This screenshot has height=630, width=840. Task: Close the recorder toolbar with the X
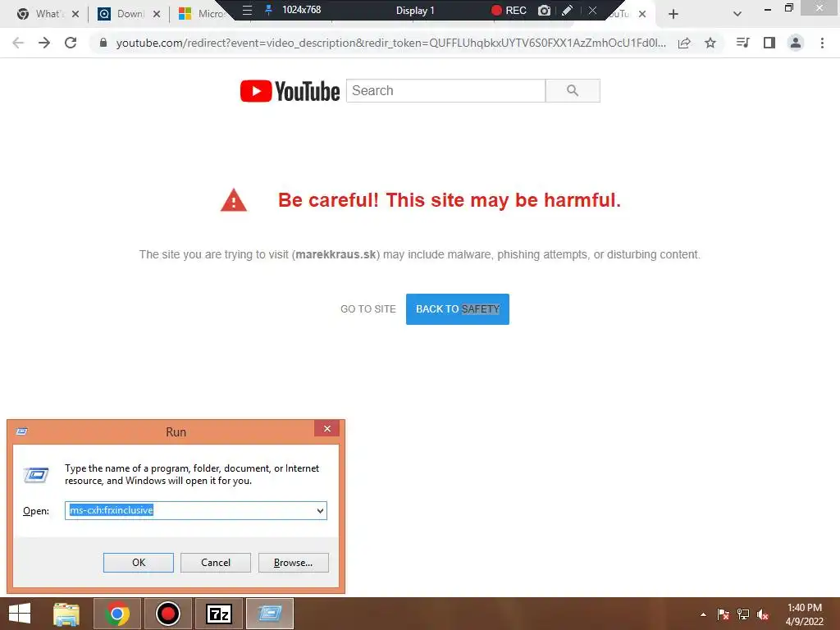[592, 10]
